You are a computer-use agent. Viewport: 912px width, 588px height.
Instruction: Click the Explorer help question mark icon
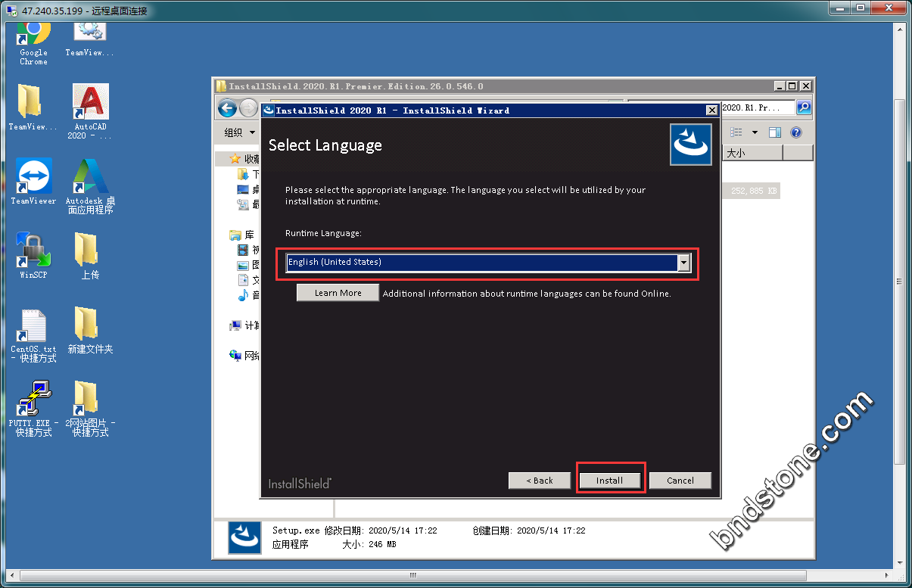tap(795, 132)
